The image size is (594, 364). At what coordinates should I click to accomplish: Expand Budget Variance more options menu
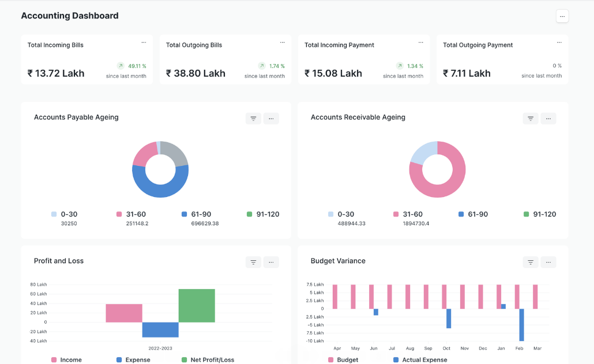coord(548,262)
